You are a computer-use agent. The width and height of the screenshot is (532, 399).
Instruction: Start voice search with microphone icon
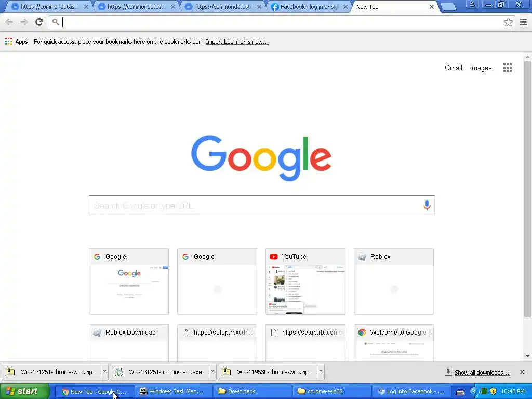click(x=427, y=205)
